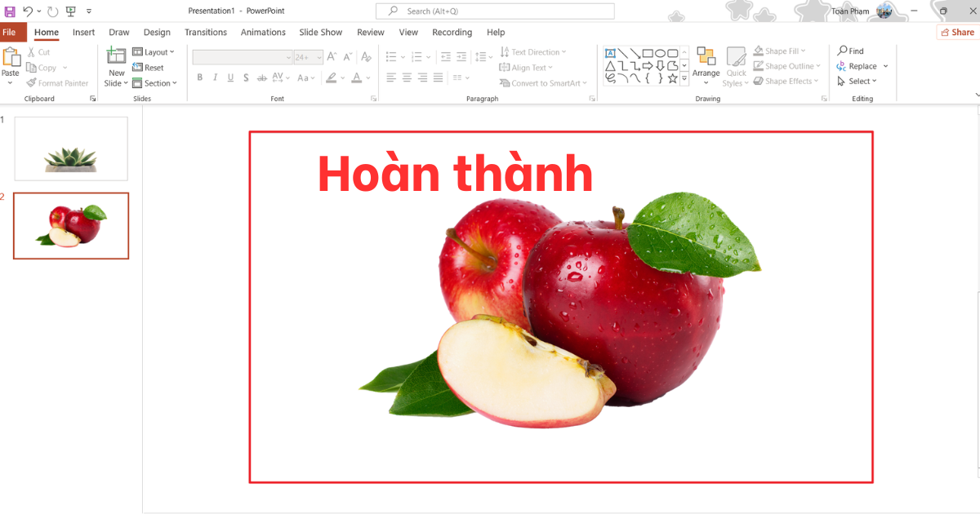Viewport: 980px width, 514px height.
Task: Toggle Italic formatting
Action: (215, 78)
